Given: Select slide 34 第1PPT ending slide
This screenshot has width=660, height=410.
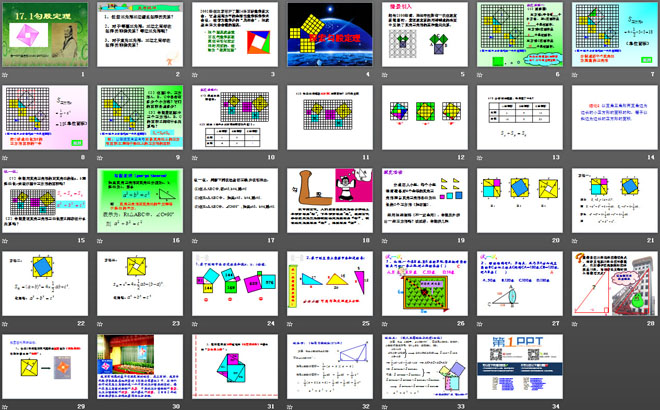Looking at the screenshot, I should (520, 367).
